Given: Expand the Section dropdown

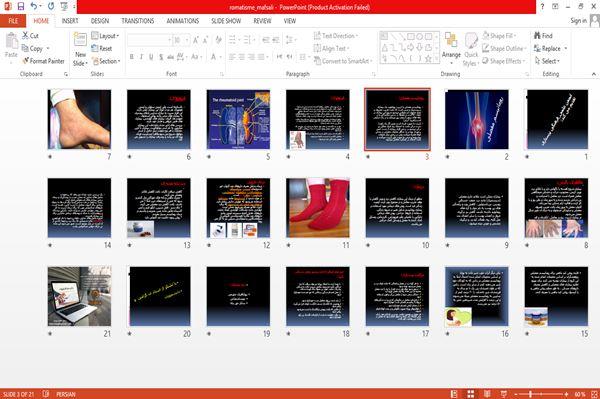Looking at the screenshot, I should tap(106, 61).
